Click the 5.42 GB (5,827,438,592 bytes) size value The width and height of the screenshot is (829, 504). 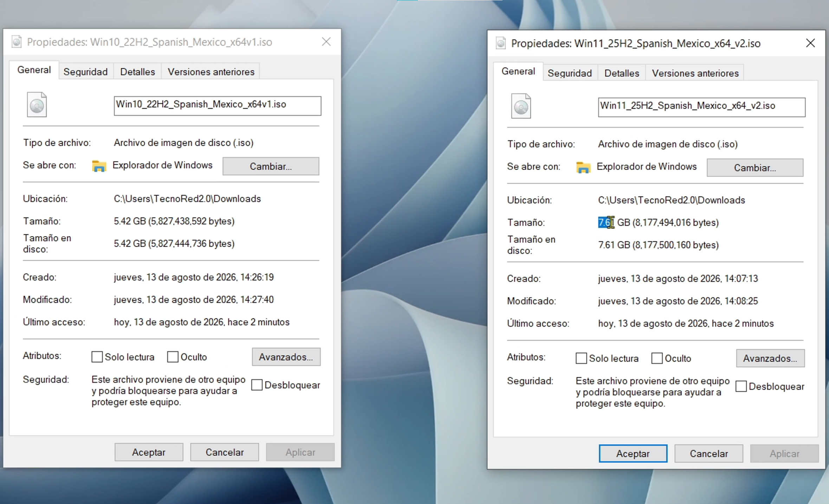(x=174, y=221)
